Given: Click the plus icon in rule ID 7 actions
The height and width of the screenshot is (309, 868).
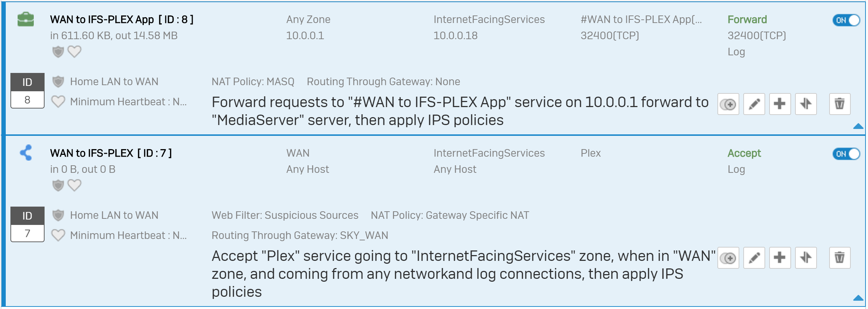Looking at the screenshot, I should click(x=780, y=258).
